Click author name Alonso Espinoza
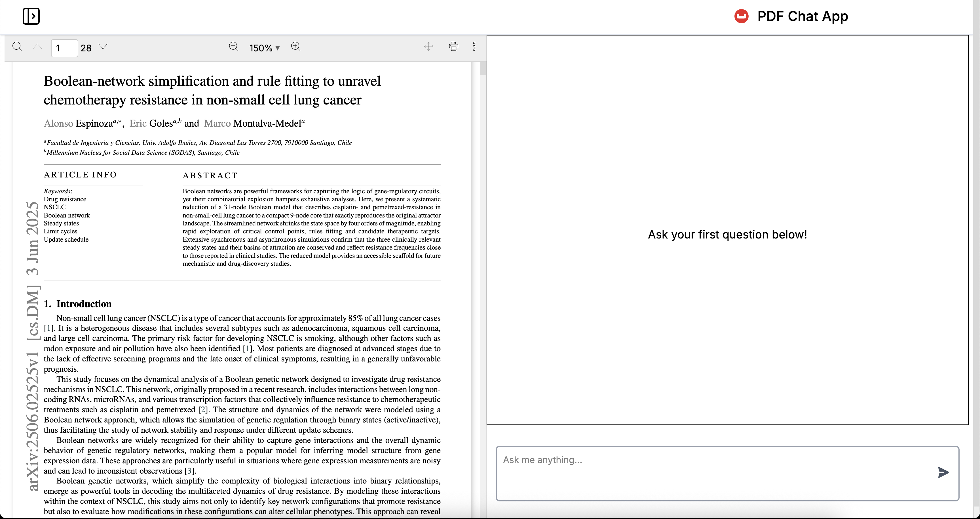The image size is (980, 519). [78, 124]
